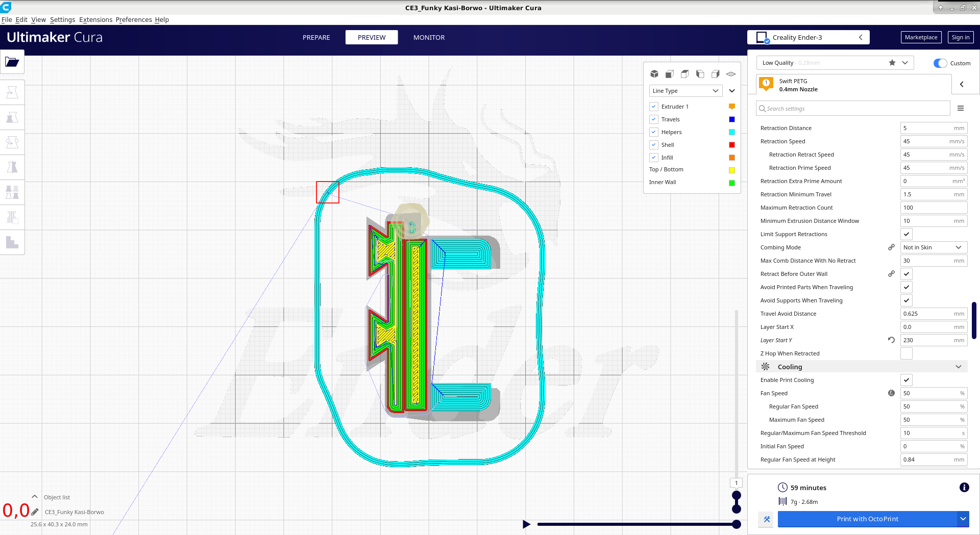Toggle Travels visibility checkbox
The height and width of the screenshot is (535, 980).
654,119
